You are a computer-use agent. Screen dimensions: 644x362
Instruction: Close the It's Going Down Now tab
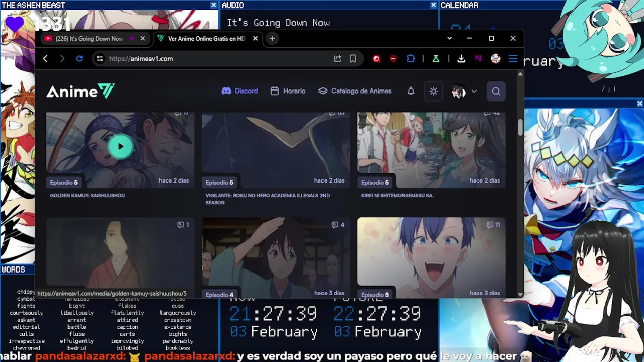pos(142,38)
